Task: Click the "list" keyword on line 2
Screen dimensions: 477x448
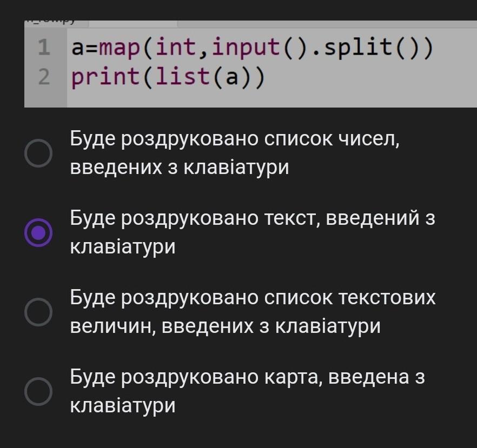Action: coord(182,77)
